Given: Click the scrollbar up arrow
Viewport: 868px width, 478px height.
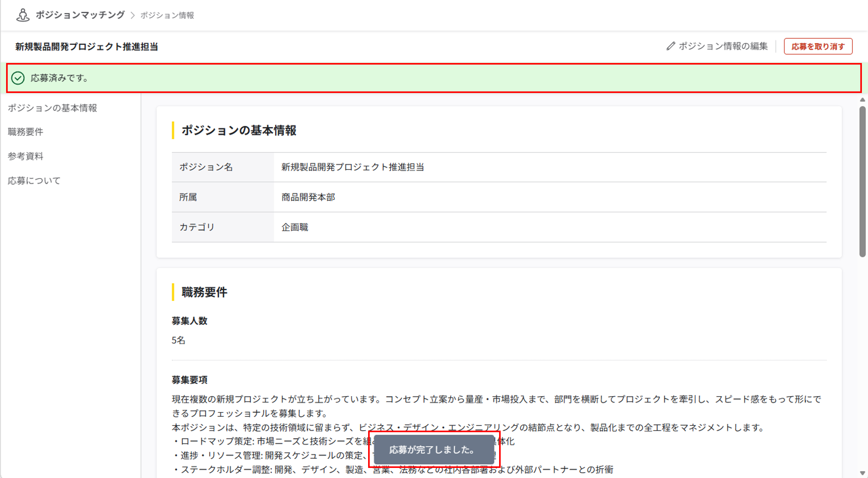Looking at the screenshot, I should [x=862, y=100].
